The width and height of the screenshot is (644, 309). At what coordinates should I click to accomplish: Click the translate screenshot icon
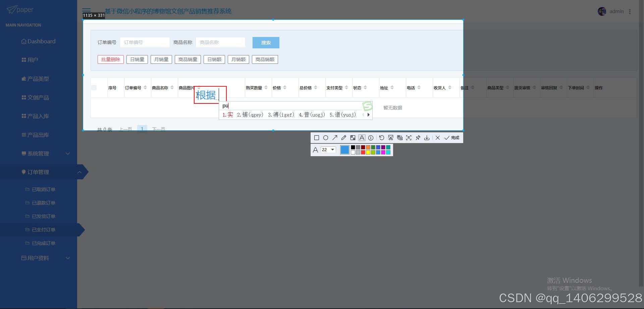tap(400, 138)
